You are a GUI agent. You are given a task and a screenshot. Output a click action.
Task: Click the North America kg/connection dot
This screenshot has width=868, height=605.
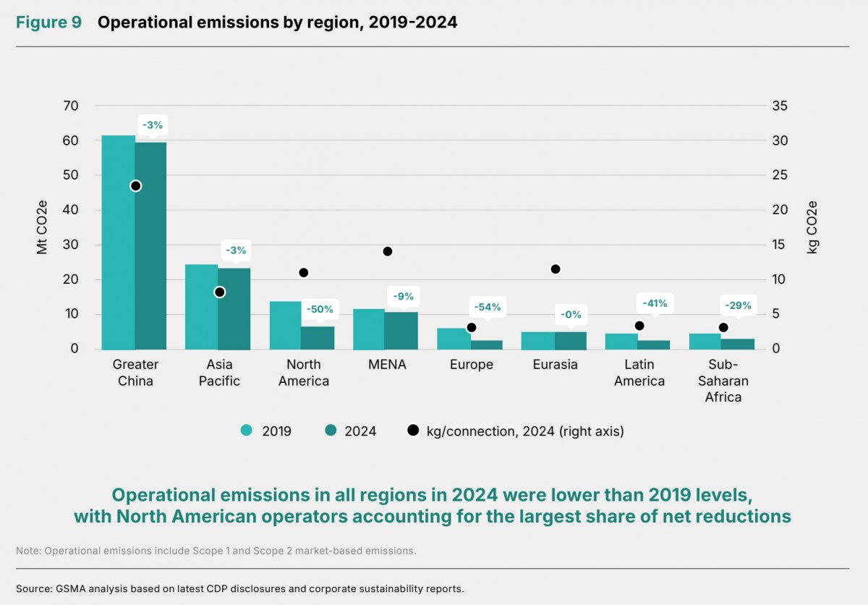[x=304, y=273]
